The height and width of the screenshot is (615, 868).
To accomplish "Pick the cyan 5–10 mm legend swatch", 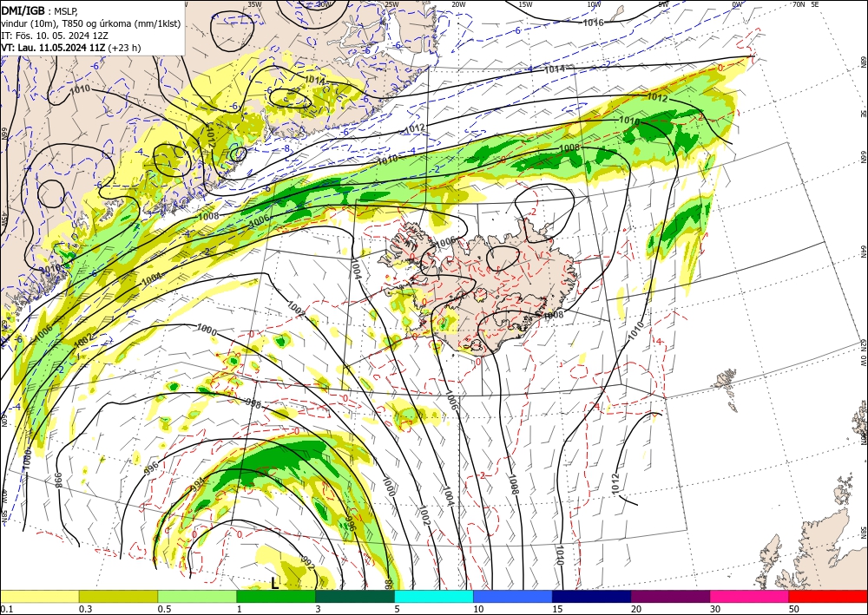I will point(434,596).
